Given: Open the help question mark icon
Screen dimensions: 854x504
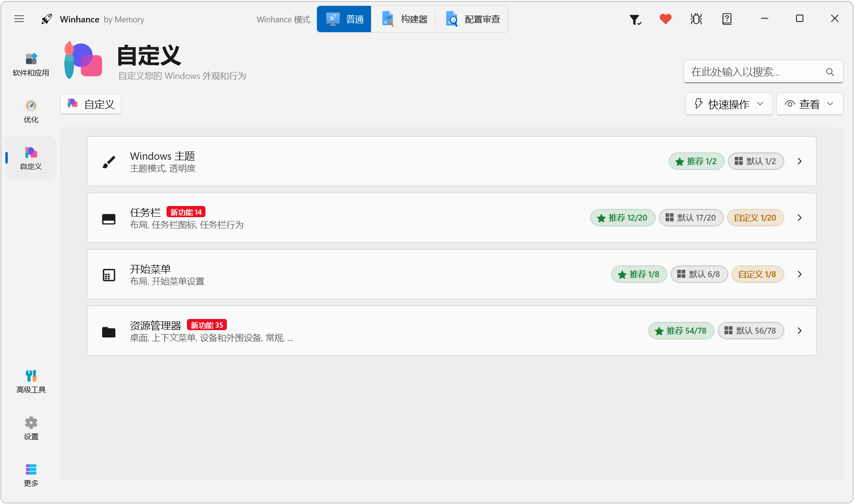Looking at the screenshot, I should pyautogui.click(x=727, y=19).
